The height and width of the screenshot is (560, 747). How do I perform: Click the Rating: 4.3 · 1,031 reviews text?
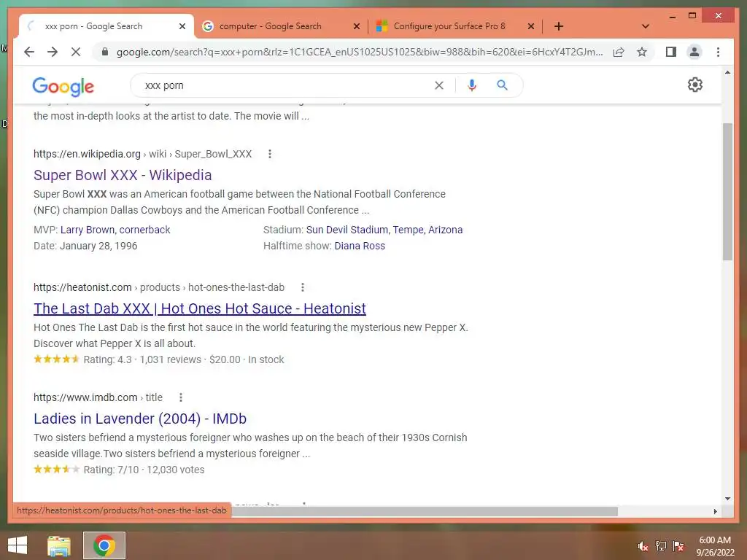142,359
